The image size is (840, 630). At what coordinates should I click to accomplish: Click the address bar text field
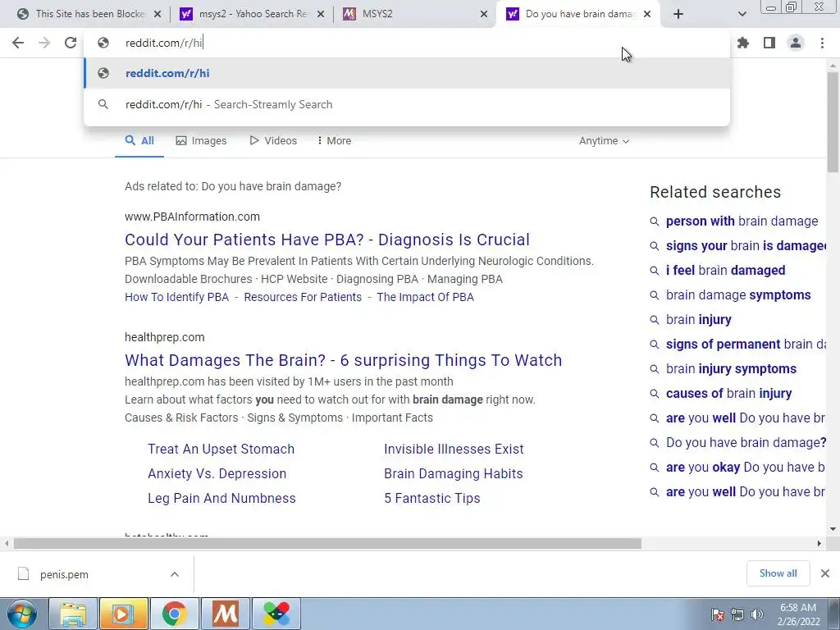point(407,43)
